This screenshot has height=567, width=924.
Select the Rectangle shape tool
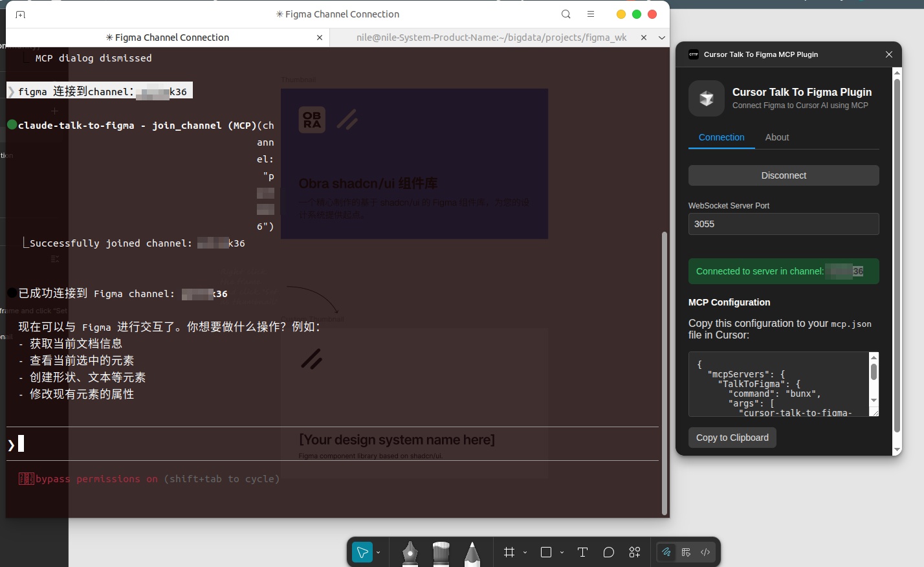click(546, 552)
